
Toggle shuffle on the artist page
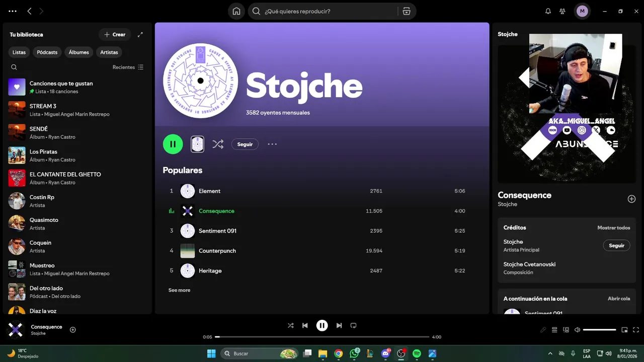[x=218, y=144]
